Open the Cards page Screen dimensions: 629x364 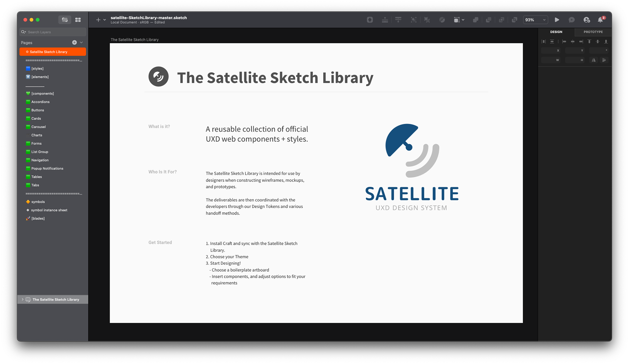click(53, 119)
